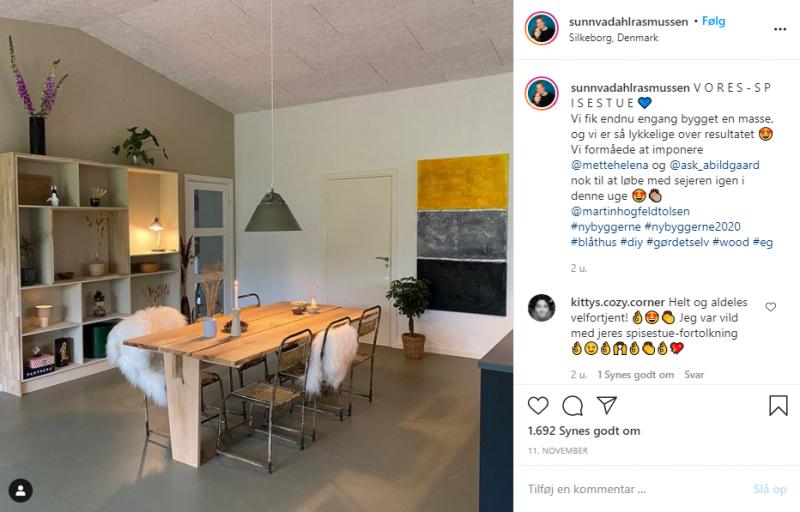Submit comment with Slå op
This screenshot has height=512, width=800.
click(x=770, y=489)
